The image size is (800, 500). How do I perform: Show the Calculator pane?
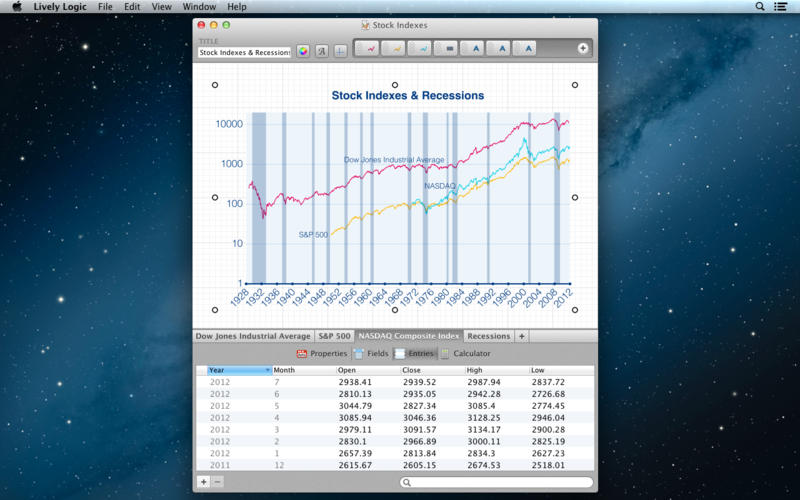point(465,354)
